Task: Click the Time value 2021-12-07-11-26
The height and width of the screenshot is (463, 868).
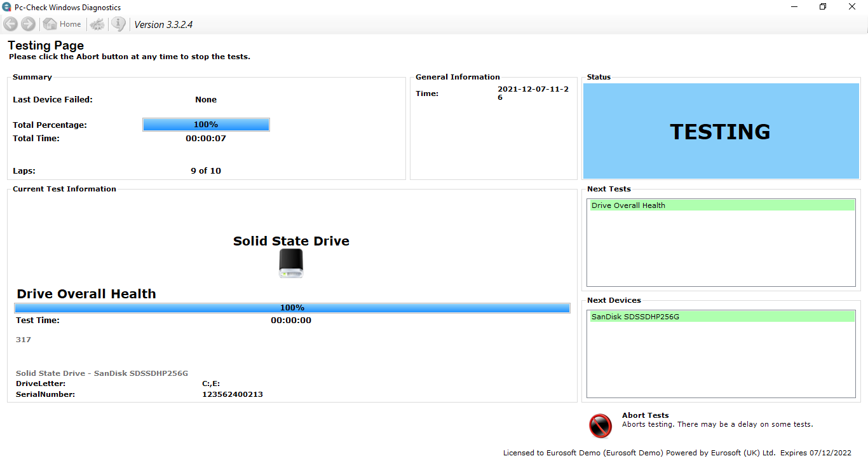Action: coord(533,93)
